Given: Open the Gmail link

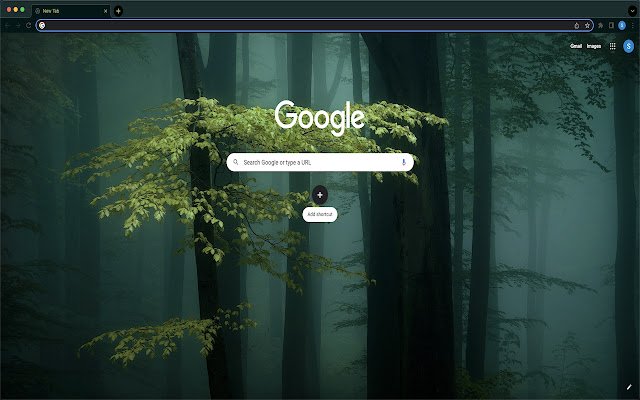Looking at the screenshot, I should tap(576, 46).
